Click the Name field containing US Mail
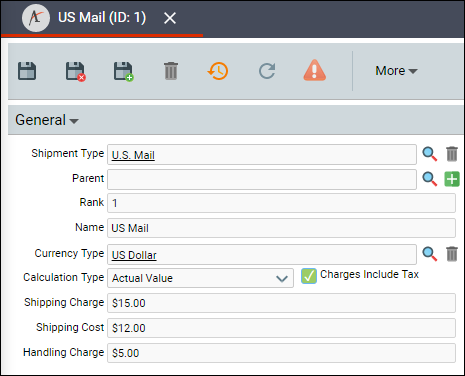Viewport: 465px width, 376px height. tap(281, 228)
